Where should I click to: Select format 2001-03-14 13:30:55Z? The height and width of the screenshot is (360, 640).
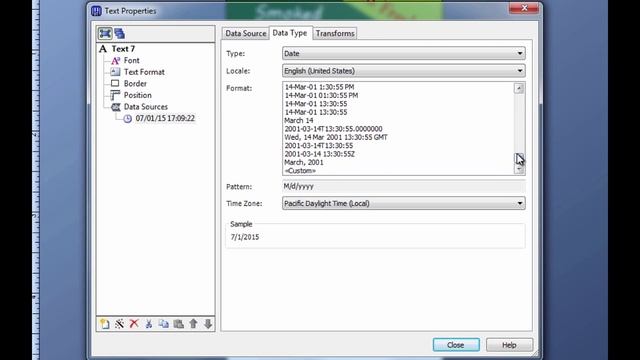(x=320, y=154)
